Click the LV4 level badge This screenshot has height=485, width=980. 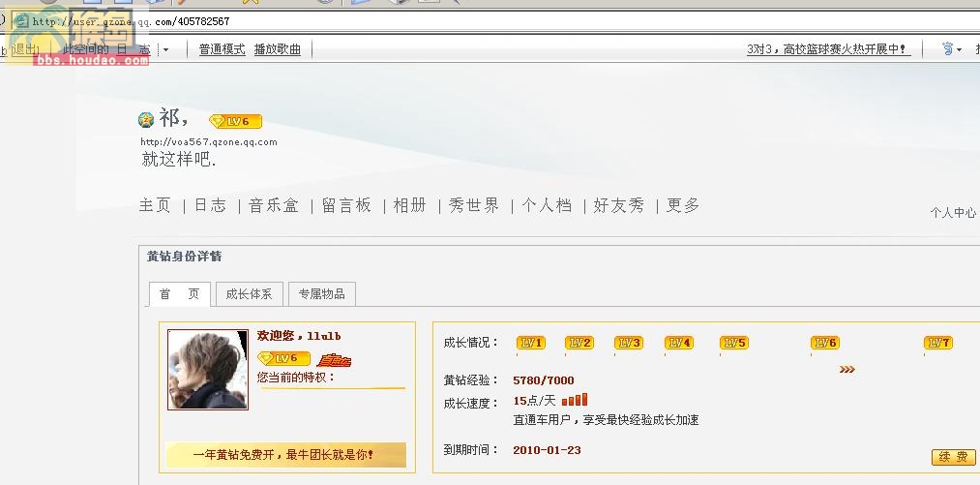point(679,343)
